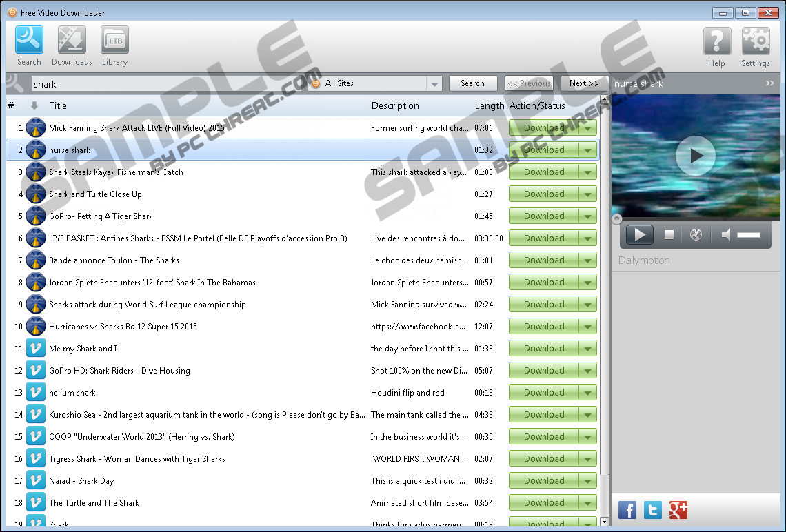
Task: Share via the Facebook icon
Action: tap(627, 510)
